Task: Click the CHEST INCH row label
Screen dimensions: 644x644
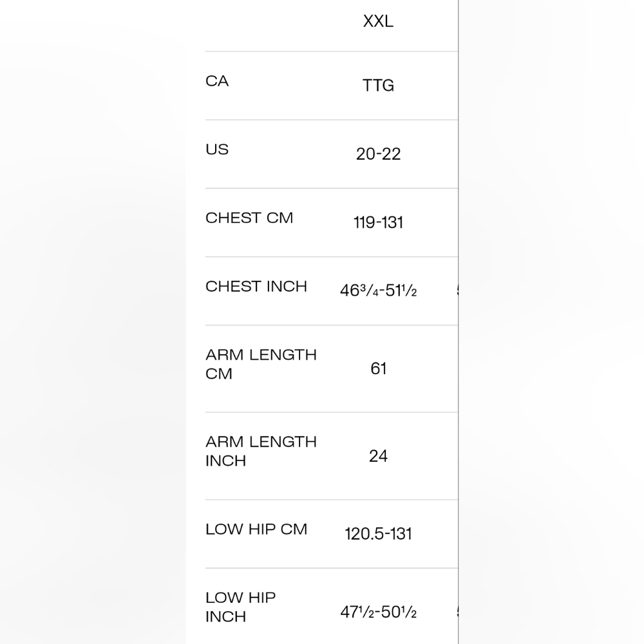Action: point(256,287)
